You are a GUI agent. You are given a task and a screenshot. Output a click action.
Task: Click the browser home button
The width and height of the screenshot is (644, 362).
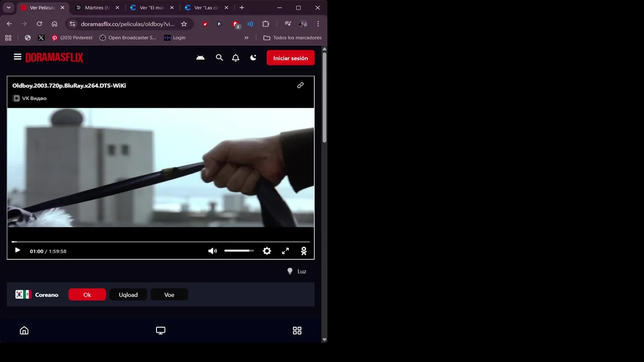[54, 24]
